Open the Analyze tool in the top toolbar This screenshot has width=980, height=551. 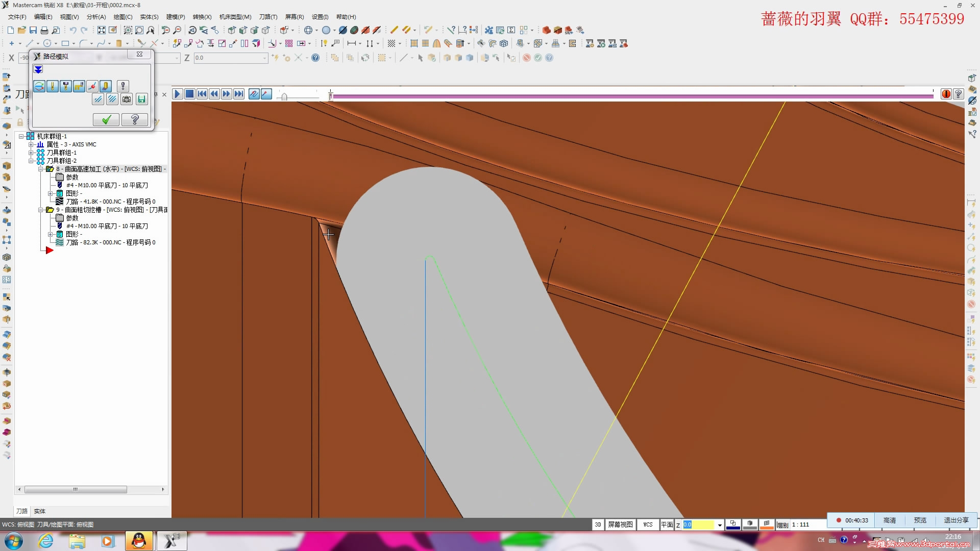pyautogui.click(x=95, y=17)
